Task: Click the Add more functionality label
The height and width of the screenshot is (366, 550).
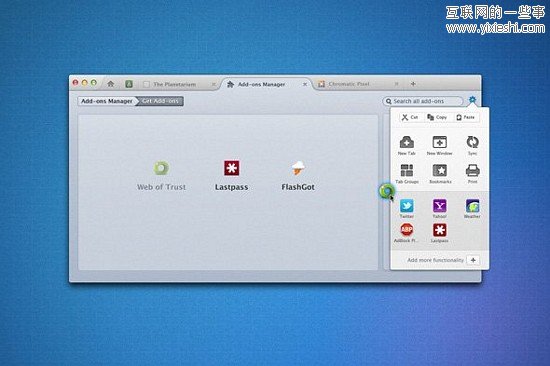Action: tap(435, 260)
